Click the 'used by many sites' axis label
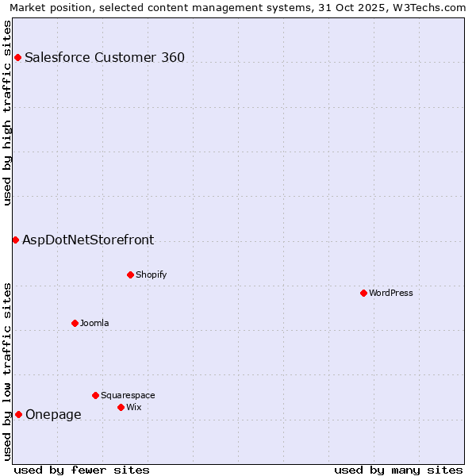476x476 pixels. [398, 470]
